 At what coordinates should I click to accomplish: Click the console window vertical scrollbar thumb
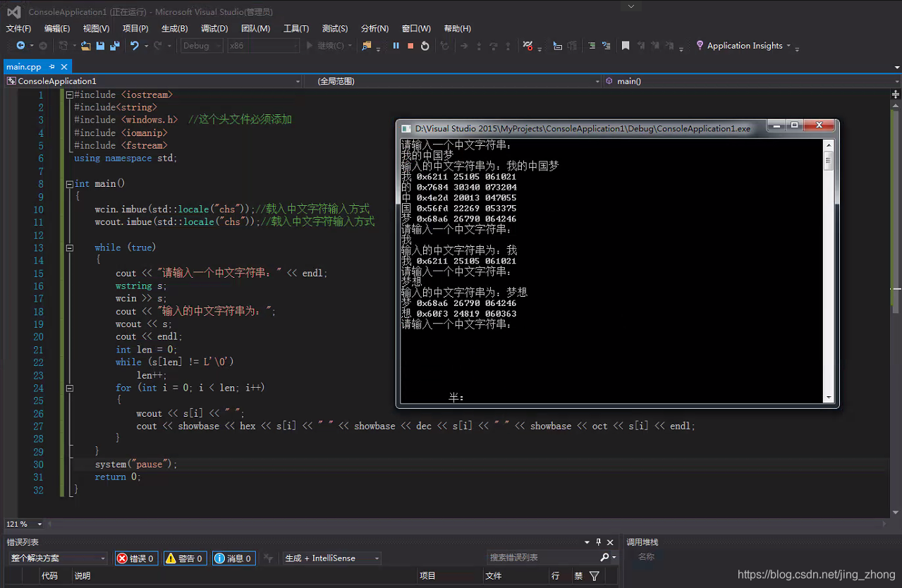829,161
